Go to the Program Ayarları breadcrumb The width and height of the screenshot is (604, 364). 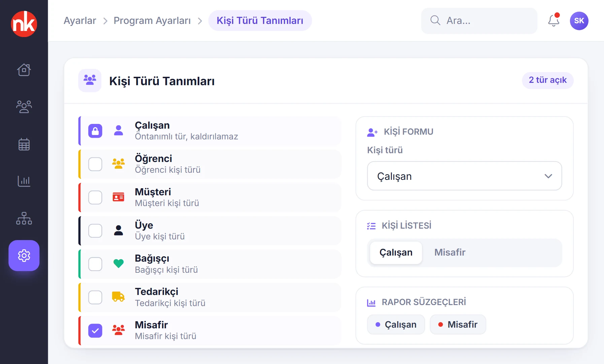(x=152, y=21)
